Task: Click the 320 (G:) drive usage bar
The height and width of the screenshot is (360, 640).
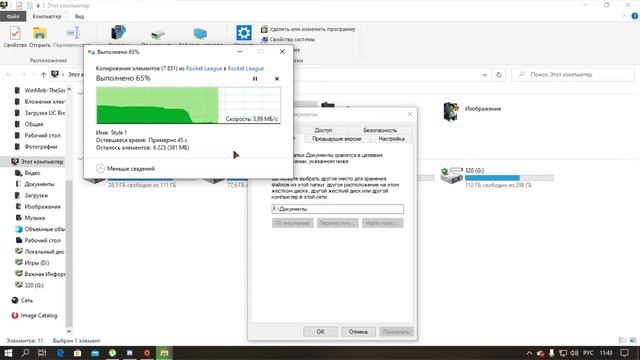Action: click(x=509, y=178)
